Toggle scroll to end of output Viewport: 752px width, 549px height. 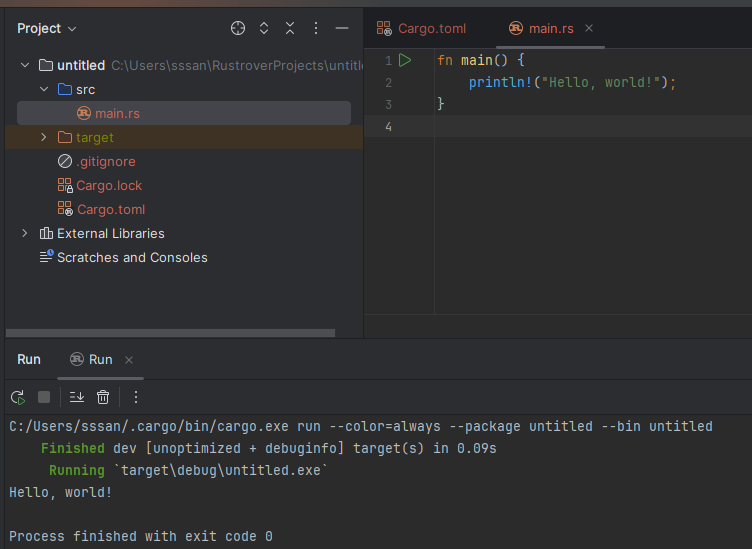tap(77, 397)
